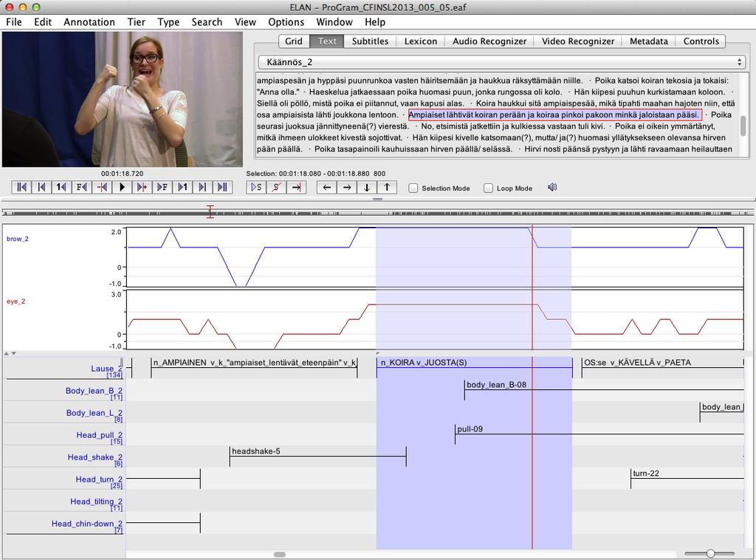This screenshot has width=756, height=560.
Task: Select the Body_lean_L_2 tier label
Action: [94, 413]
